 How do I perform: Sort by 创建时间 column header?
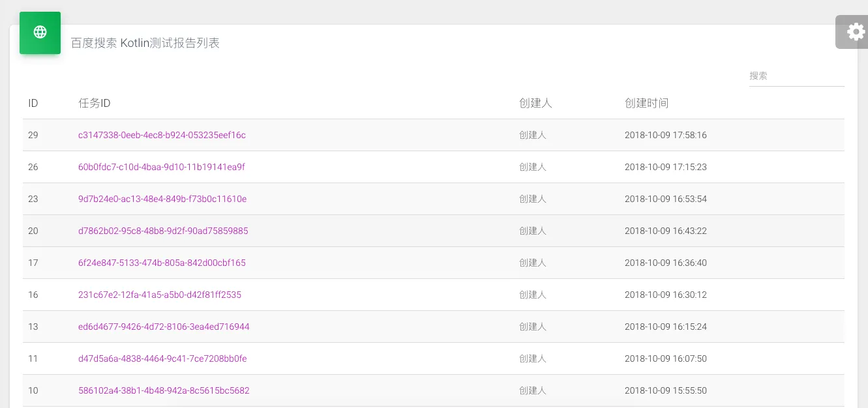point(646,103)
